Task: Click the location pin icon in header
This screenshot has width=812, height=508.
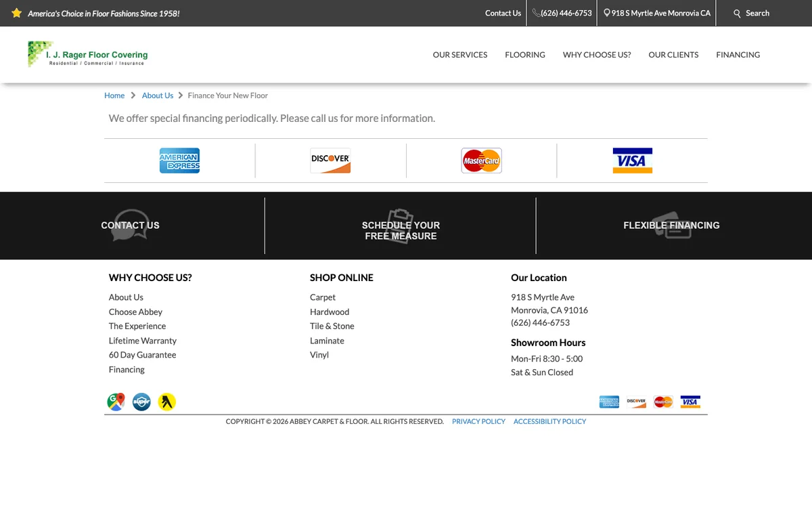Action: pos(607,13)
